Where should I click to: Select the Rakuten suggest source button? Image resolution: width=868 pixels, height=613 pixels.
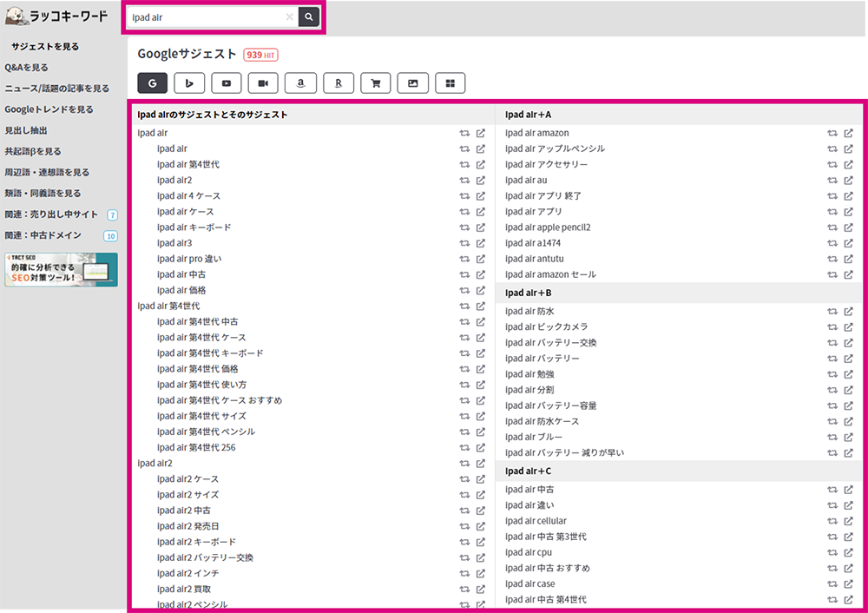tap(339, 83)
